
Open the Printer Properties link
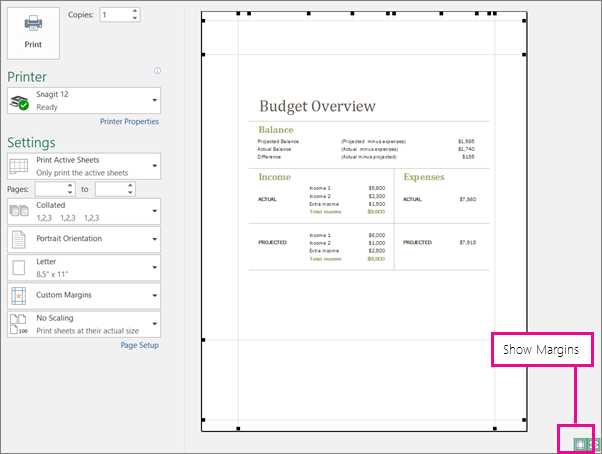pyautogui.click(x=129, y=122)
